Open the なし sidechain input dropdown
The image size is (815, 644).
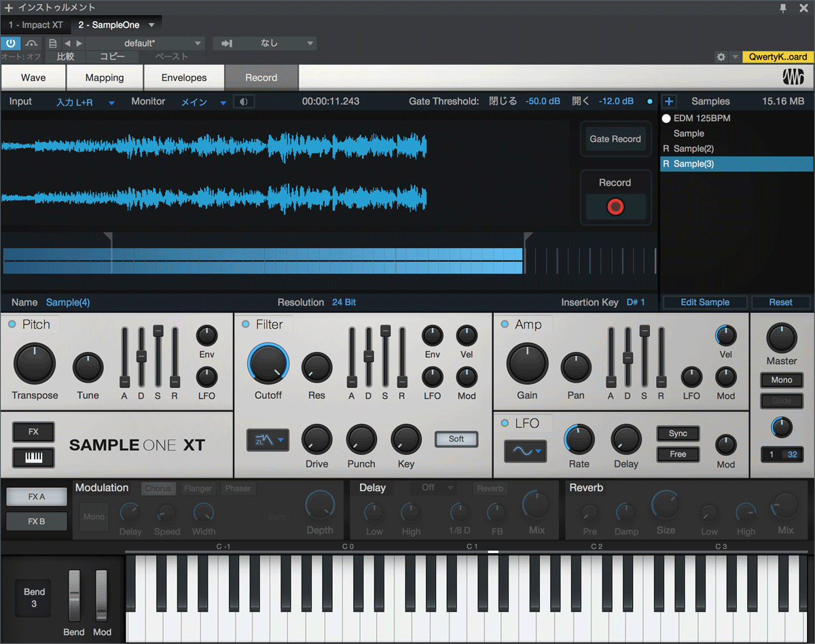coord(265,43)
